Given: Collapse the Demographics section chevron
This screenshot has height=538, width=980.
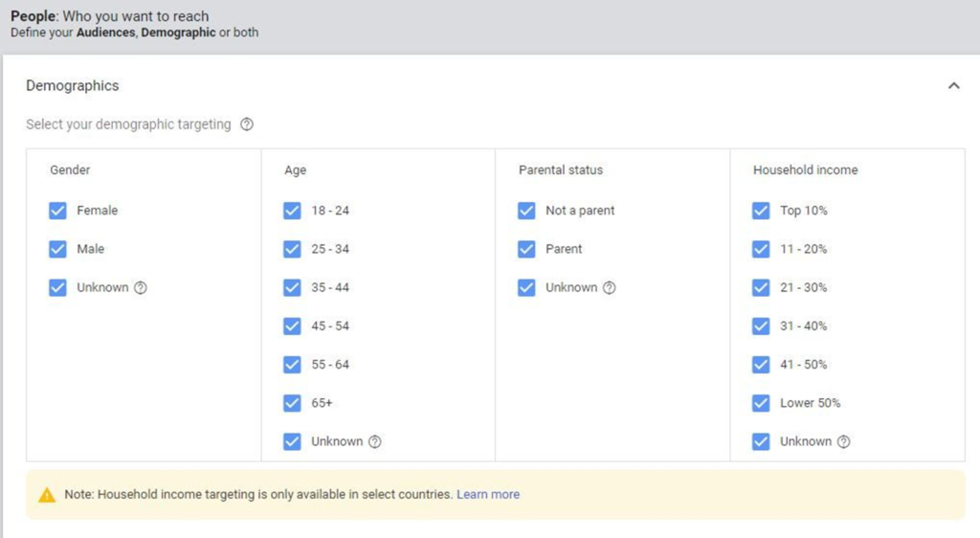Looking at the screenshot, I should (953, 86).
